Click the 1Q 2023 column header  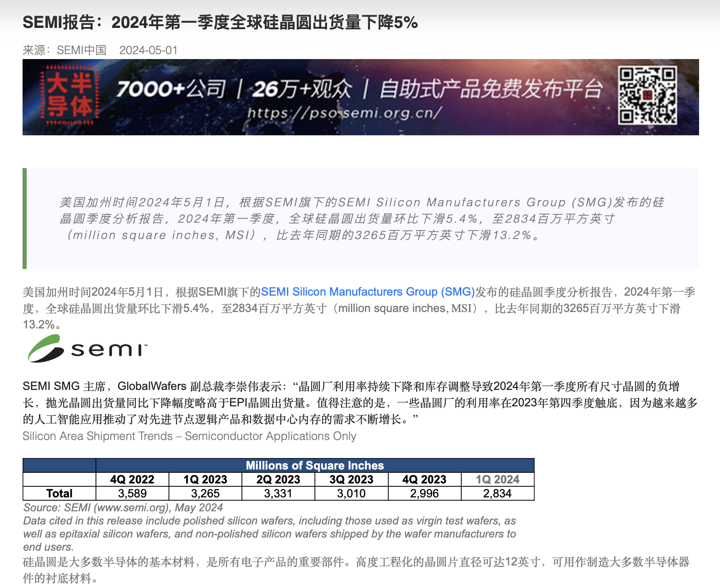tap(205, 479)
